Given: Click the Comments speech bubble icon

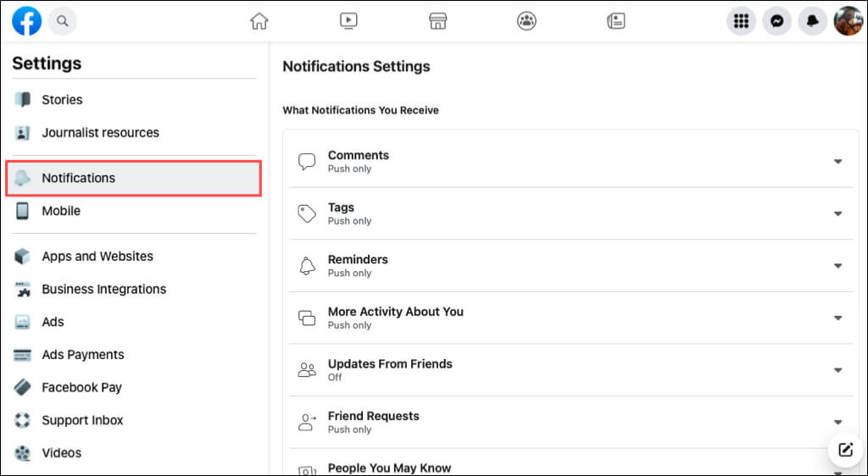Looking at the screenshot, I should [x=307, y=162].
